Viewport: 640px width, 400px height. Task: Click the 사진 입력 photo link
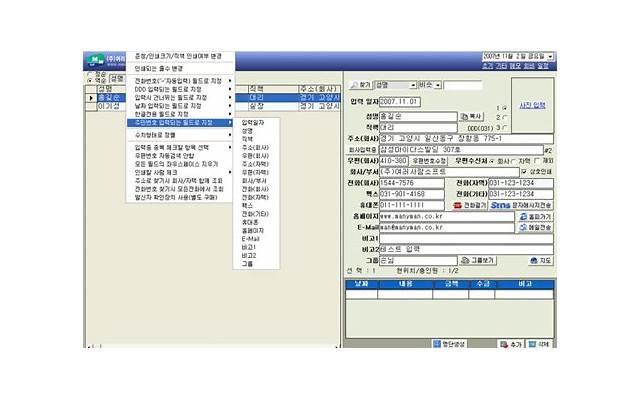click(532, 105)
